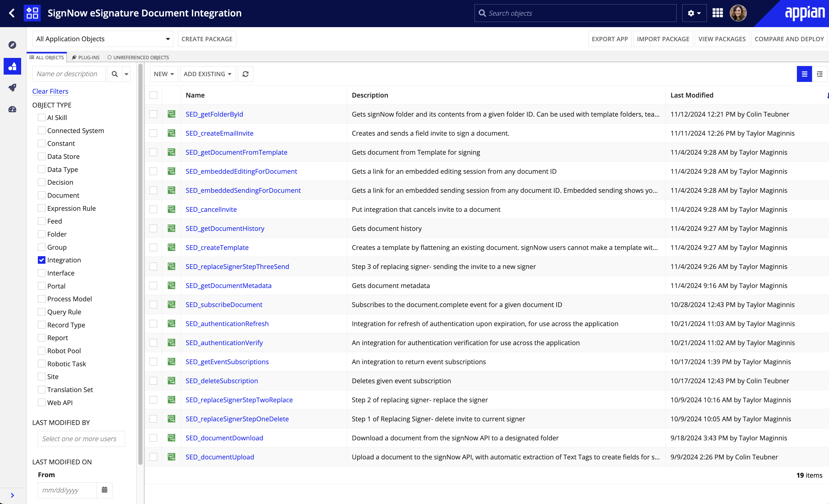Select the SED_documentDownload row checkbox
829x504 pixels.
pos(153,438)
